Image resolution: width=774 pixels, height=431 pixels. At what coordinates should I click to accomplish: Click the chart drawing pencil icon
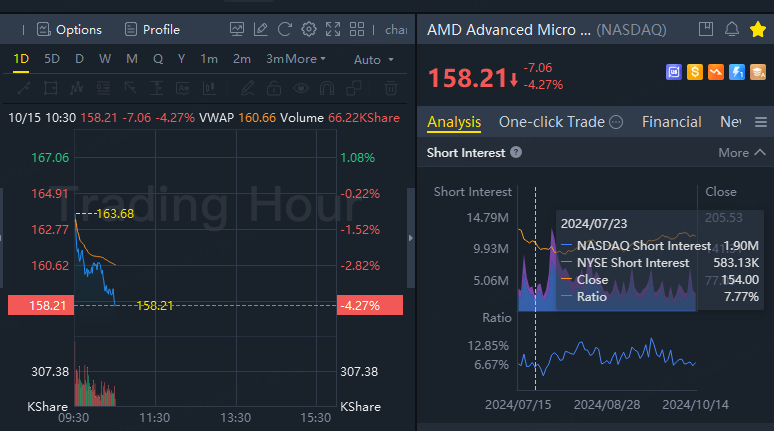click(x=261, y=29)
